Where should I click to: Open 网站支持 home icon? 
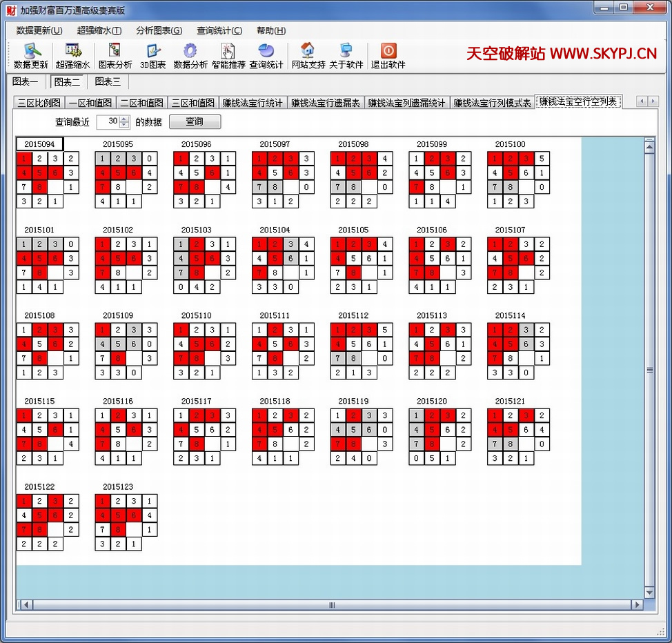pyautogui.click(x=308, y=52)
